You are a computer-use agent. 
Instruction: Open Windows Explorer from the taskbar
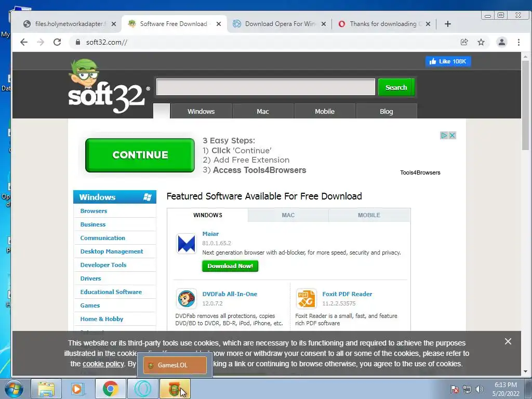coord(46,389)
